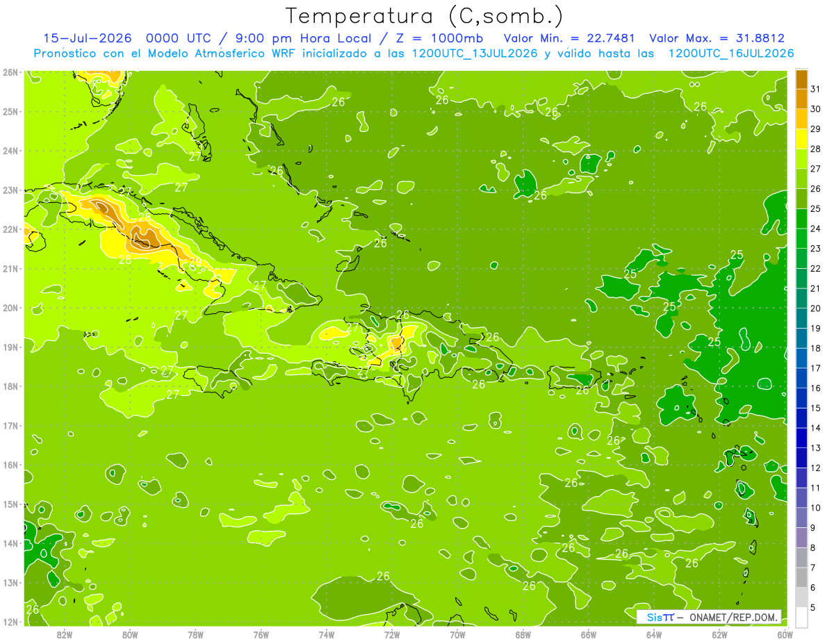Click the "14" color scale label

click(x=816, y=428)
